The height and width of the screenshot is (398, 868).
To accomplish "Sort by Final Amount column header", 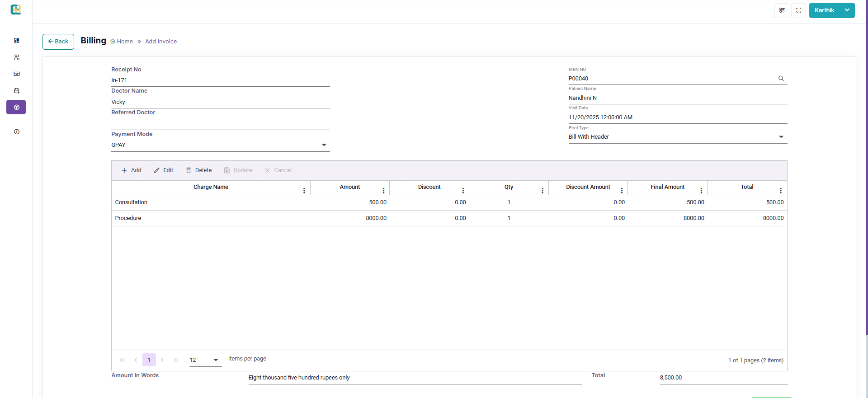I will click(x=667, y=187).
